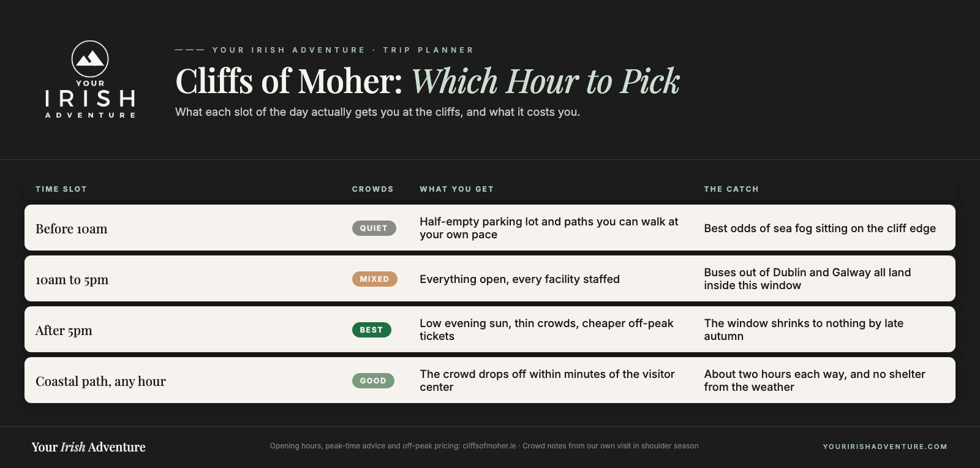Select the Coastal path, any hour row
Screen dimensions: 980x468
click(490, 380)
